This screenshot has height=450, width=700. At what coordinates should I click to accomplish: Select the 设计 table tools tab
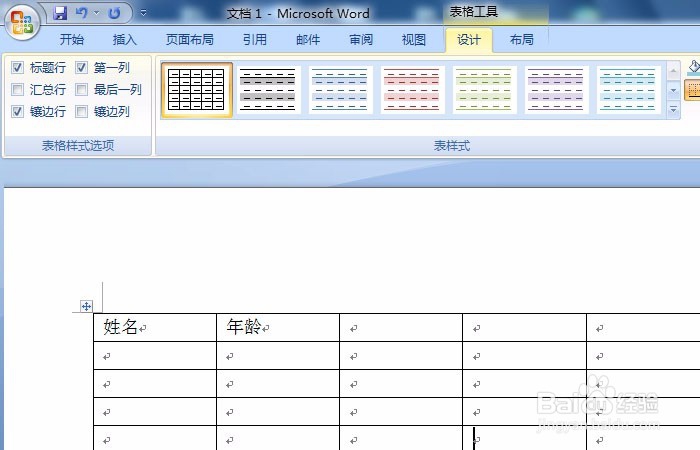(x=469, y=40)
